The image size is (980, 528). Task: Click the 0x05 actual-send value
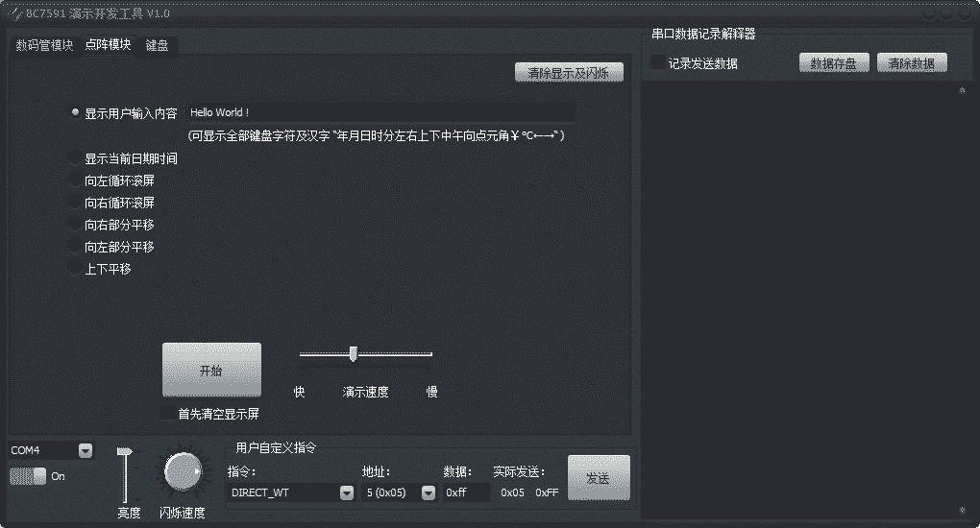point(512,492)
